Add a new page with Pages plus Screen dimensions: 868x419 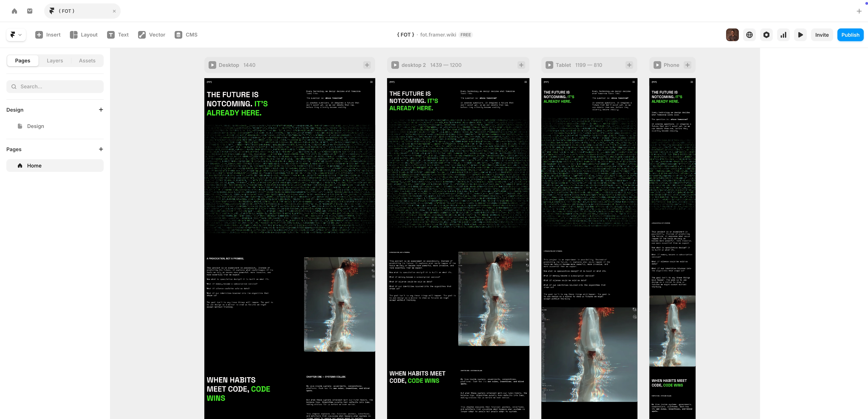point(101,149)
